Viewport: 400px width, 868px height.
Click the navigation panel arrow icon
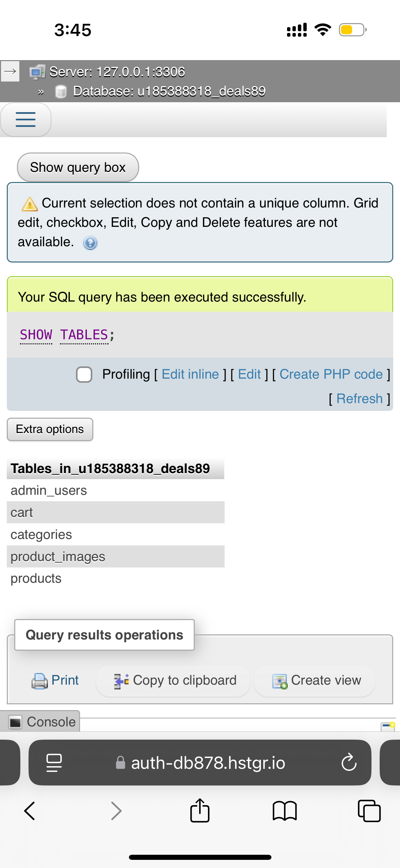[10, 71]
